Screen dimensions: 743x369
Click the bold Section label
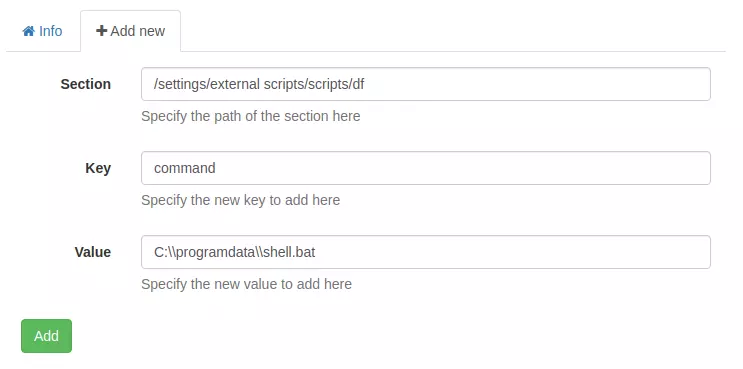tap(86, 84)
